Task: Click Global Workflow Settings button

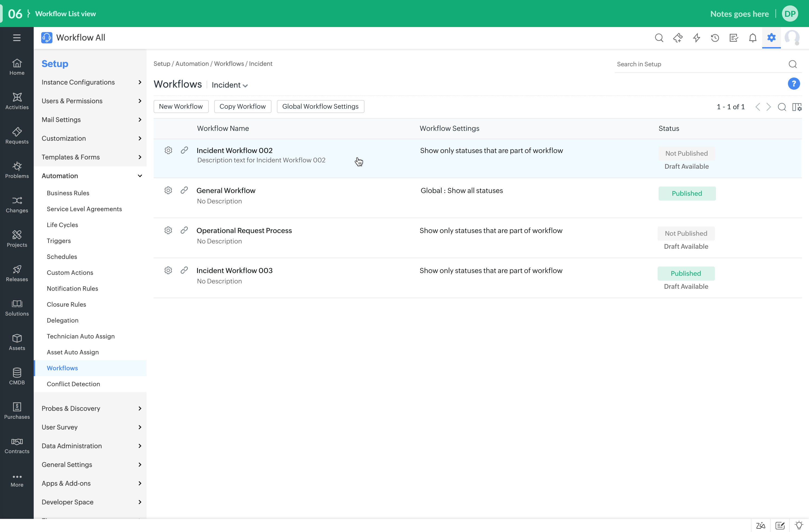Action: (x=320, y=107)
